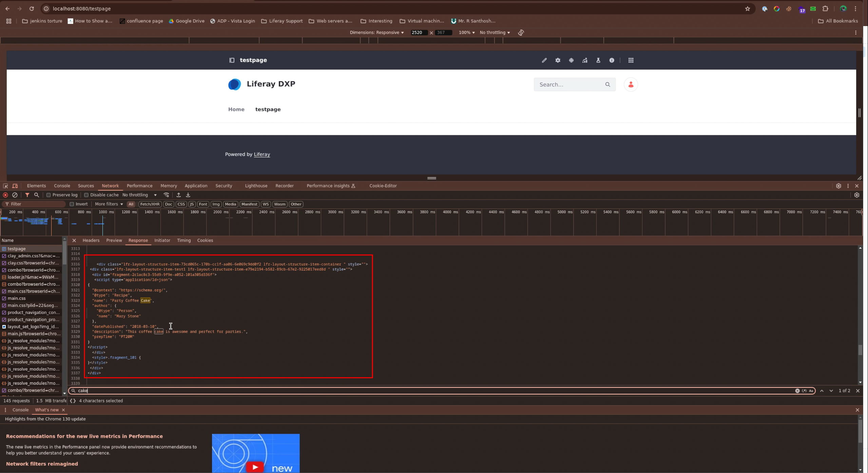Click the Liferay content performance chart icon
This screenshot has height=473, width=868.
pyautogui.click(x=585, y=60)
